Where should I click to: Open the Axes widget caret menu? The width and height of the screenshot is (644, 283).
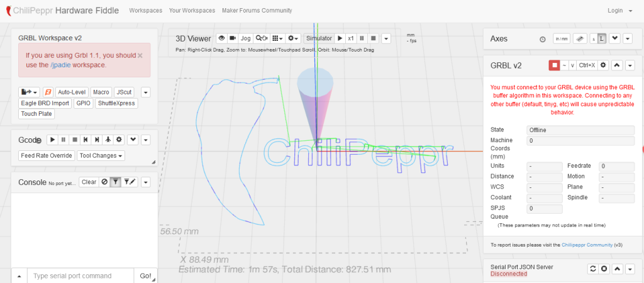(x=628, y=38)
